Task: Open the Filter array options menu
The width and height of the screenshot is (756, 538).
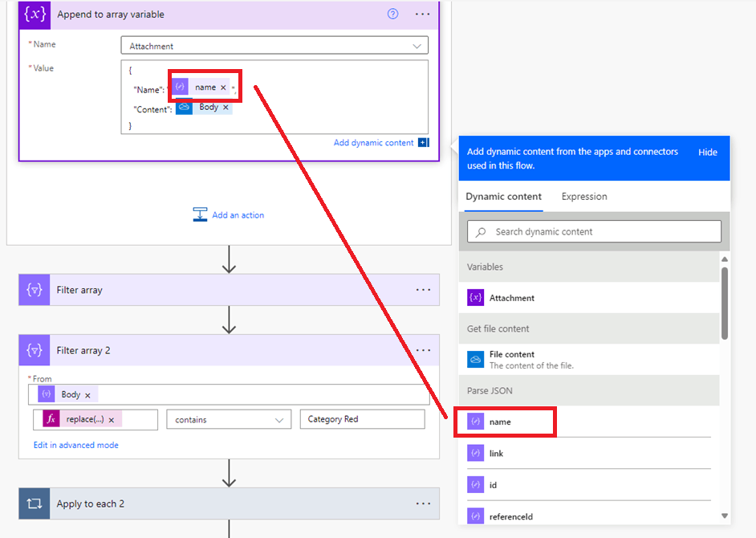Action: click(423, 290)
